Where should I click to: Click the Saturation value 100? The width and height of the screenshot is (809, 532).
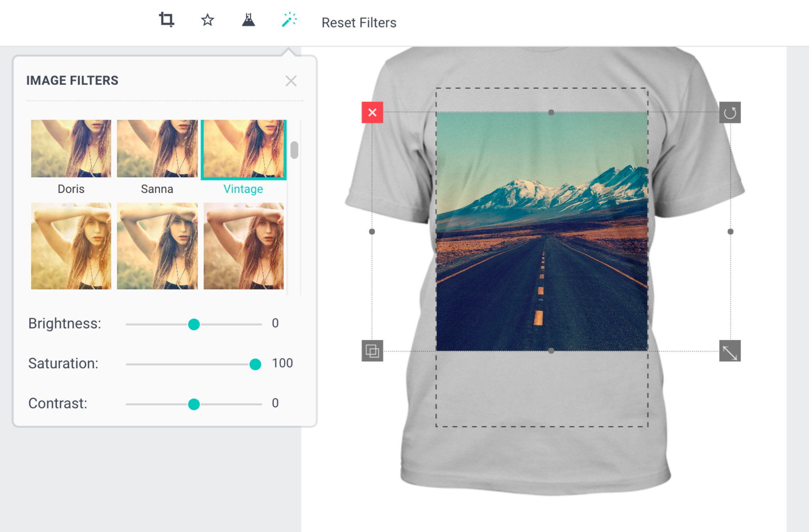282,363
